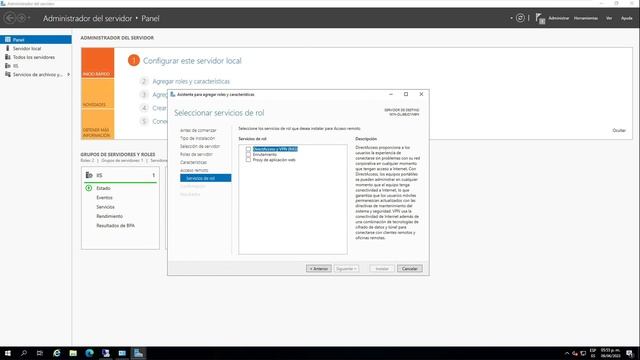
Task: Click the network icon in system tray
Action: tap(583, 353)
